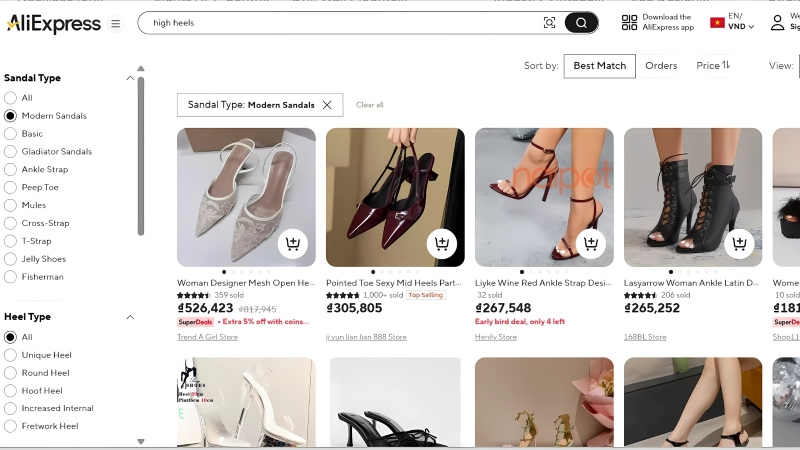
Task: Click the search magnifier button
Action: point(581,23)
